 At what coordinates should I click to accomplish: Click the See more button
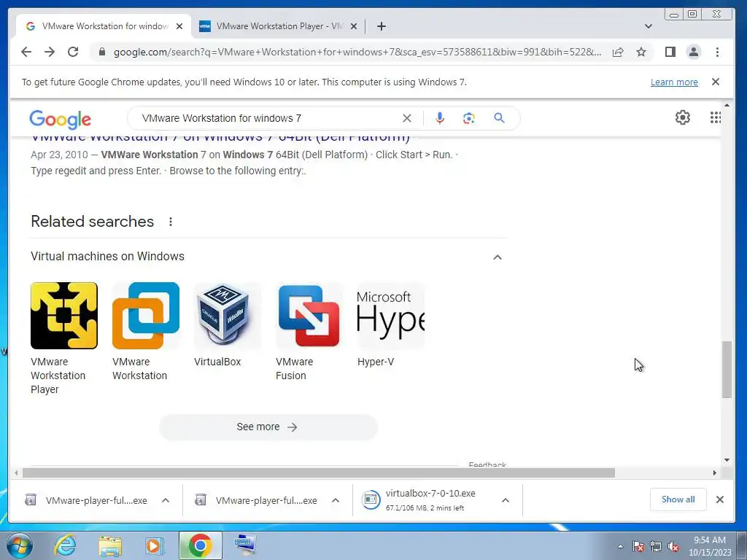[x=268, y=427]
